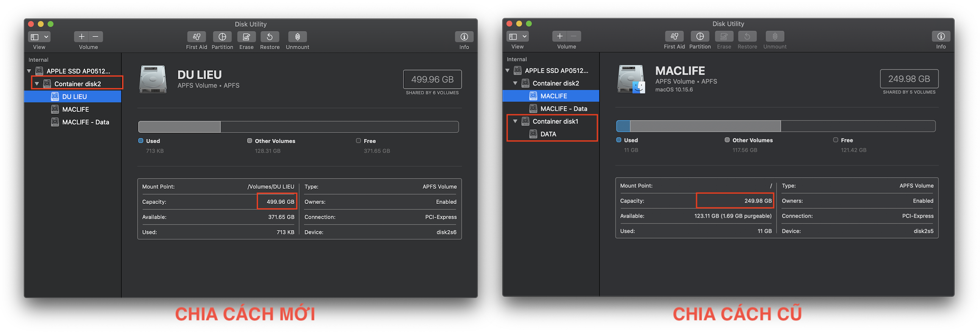Select MACLIFE - Data listed below DU LIEU

coord(86,122)
